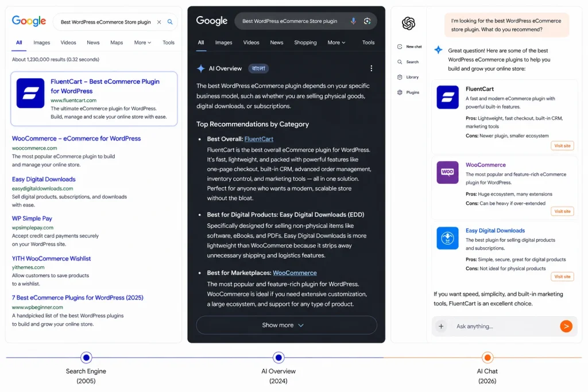The width and height of the screenshot is (588, 392).
Task: Click the WooCommerce title in the chat card
Action: (x=485, y=165)
